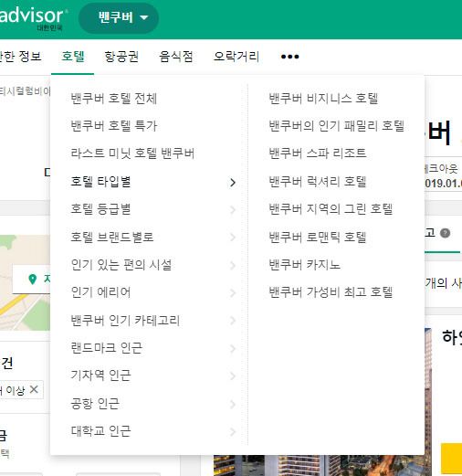
Task: Click 밴쿠버 스파 리조트 link
Action: coord(318,153)
